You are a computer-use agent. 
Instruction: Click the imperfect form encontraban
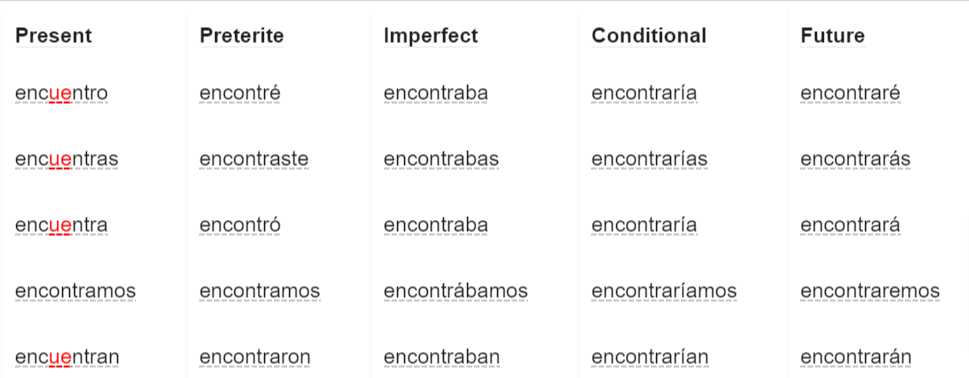point(441,357)
